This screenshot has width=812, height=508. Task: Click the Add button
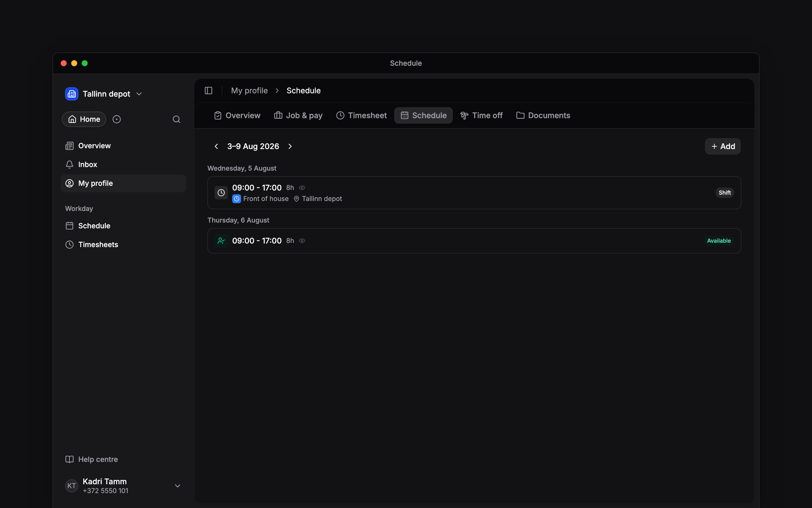pos(723,147)
